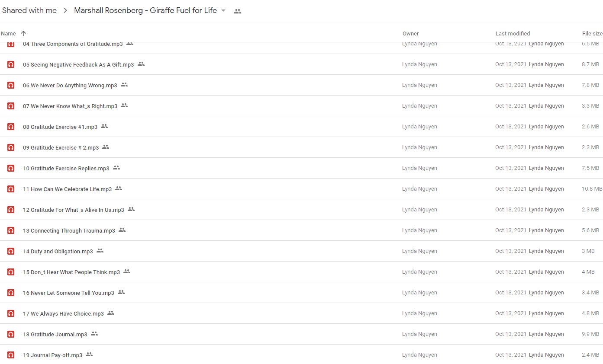Click shared icon beside 11 How Can We Celebrate Life.mp3
The height and width of the screenshot is (364, 603).
coord(119,188)
